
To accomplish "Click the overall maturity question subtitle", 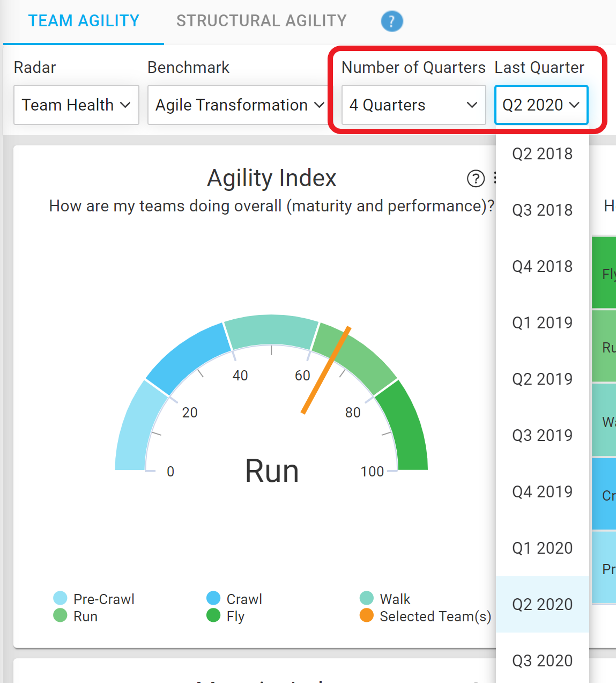I will (x=272, y=206).
